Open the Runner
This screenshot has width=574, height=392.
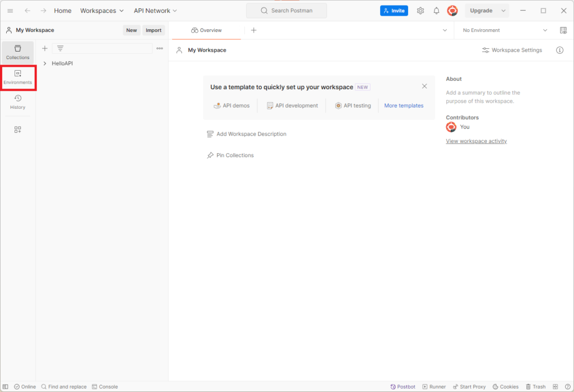click(x=434, y=386)
